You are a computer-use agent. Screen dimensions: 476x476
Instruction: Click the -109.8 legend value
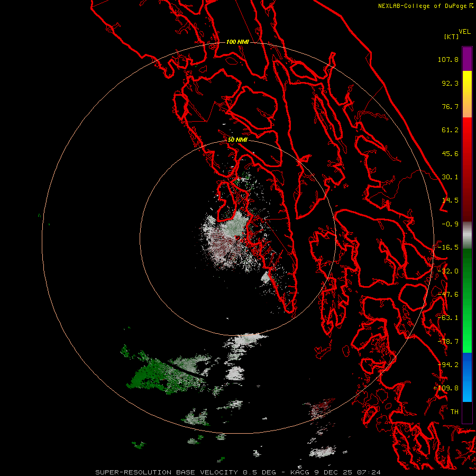(446, 388)
